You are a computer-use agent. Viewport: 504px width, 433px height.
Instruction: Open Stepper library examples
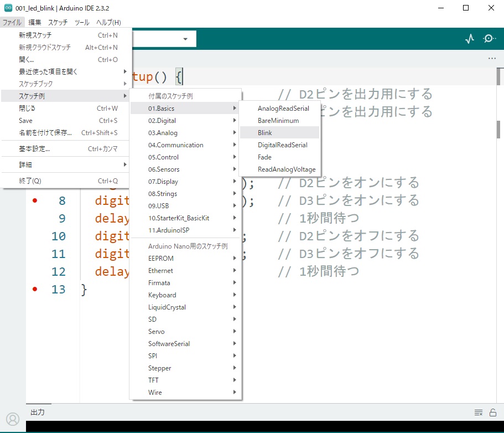[185, 368]
